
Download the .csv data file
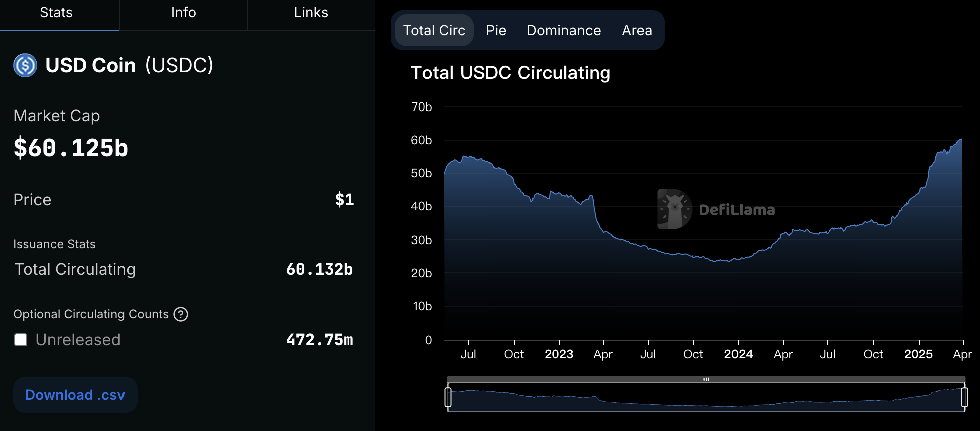click(75, 395)
